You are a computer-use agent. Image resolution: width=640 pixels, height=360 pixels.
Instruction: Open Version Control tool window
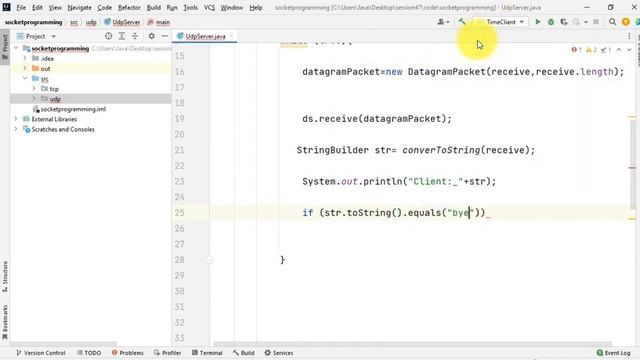click(41, 353)
